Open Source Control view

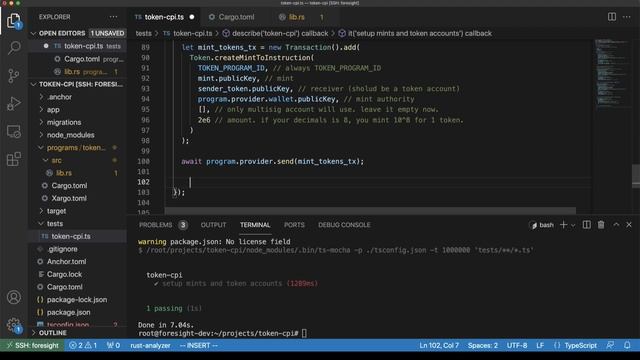tap(13, 76)
